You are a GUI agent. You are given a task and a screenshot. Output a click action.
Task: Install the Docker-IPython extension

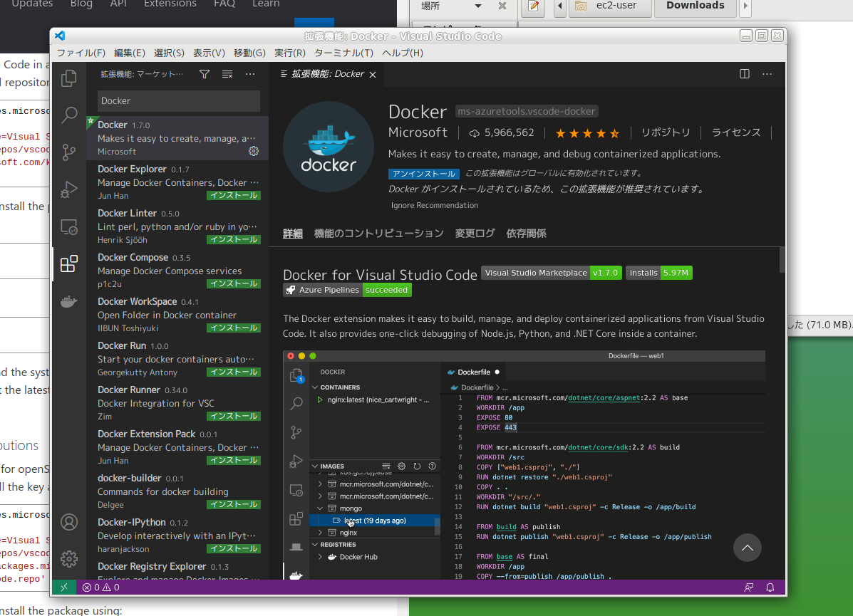[234, 548]
